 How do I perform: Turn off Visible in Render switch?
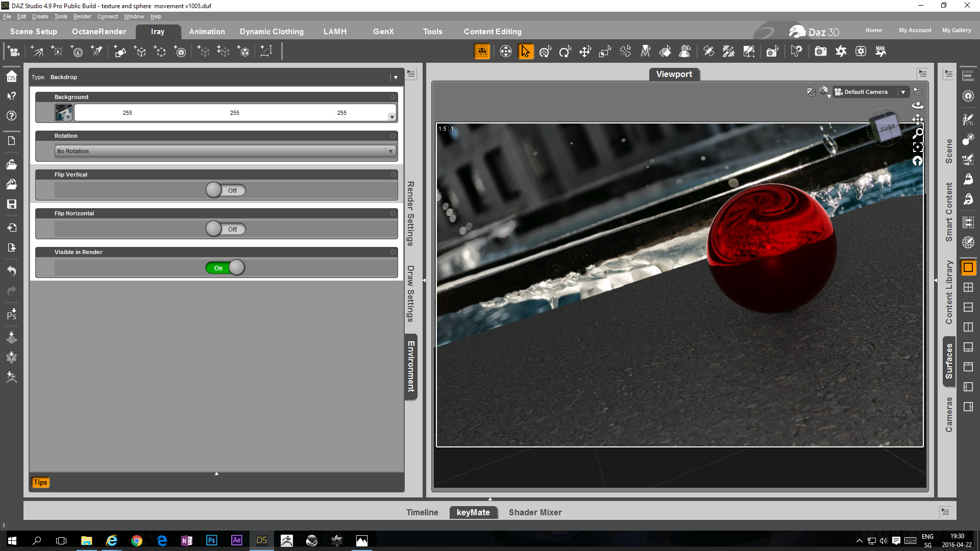pos(226,268)
